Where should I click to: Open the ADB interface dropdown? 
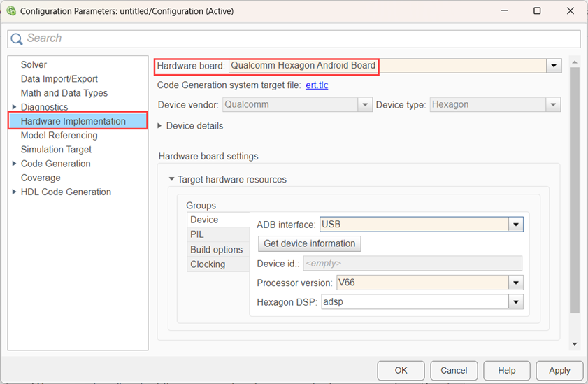(516, 225)
